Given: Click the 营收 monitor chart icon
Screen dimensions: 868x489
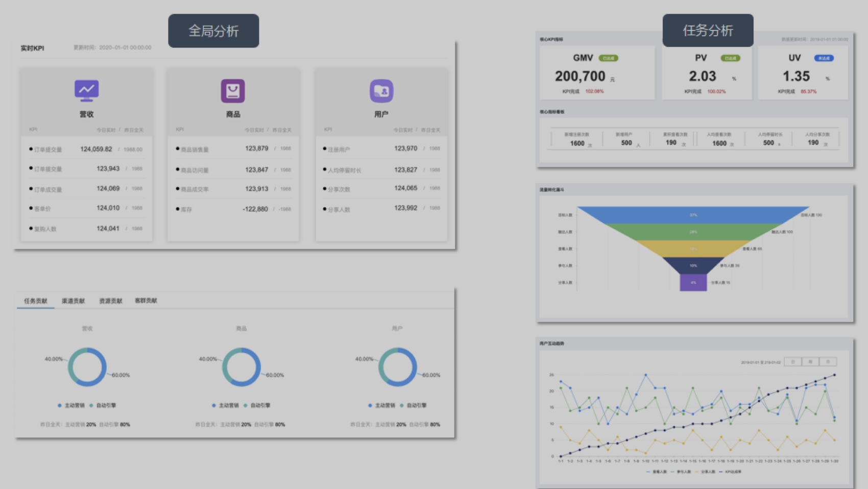Looking at the screenshot, I should click(86, 91).
